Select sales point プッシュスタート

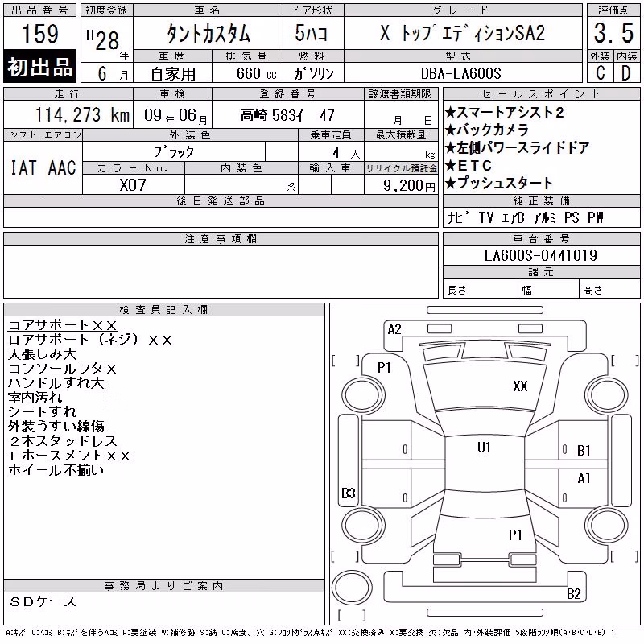[498, 183]
